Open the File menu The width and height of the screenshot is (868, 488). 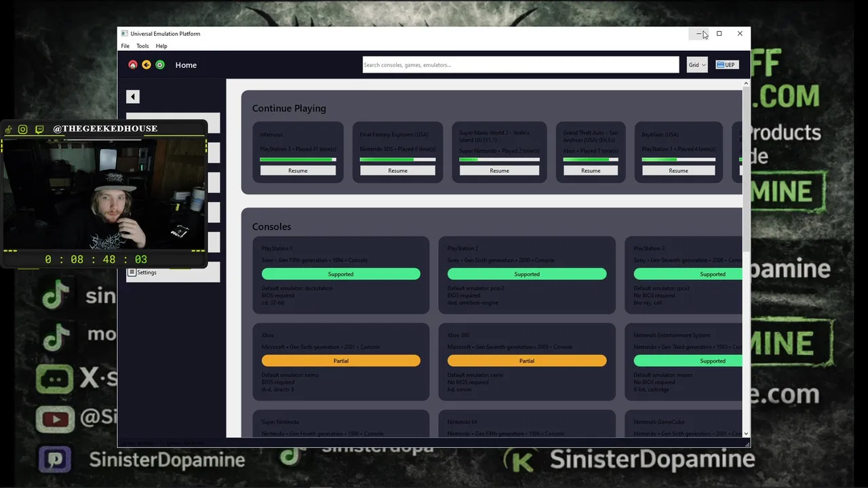click(x=125, y=46)
